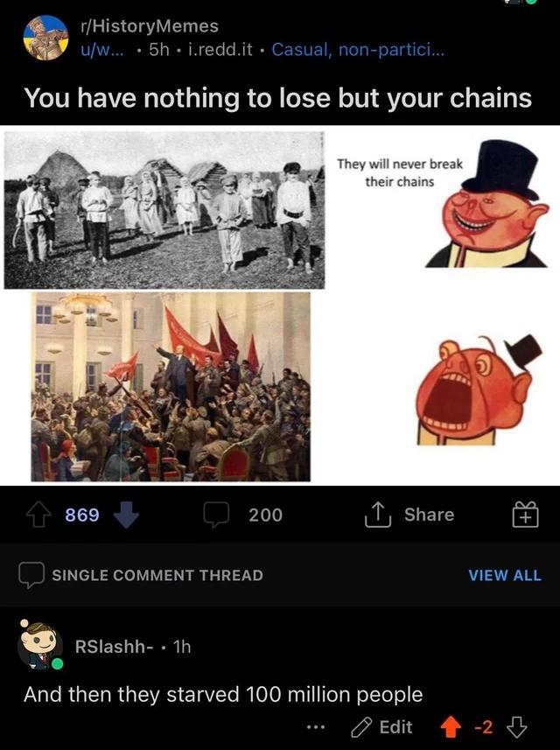Tap the RSlashh- username
This screenshot has width=560, height=750.
(x=115, y=646)
